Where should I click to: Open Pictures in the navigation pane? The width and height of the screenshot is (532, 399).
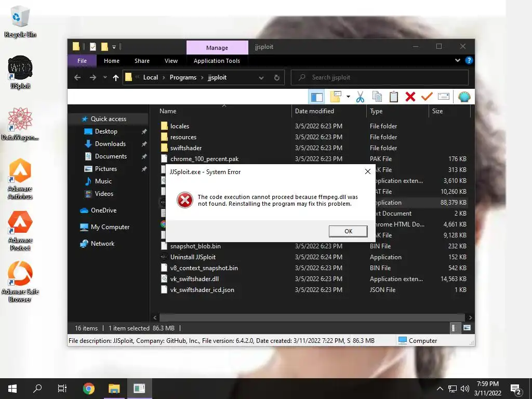tap(106, 169)
